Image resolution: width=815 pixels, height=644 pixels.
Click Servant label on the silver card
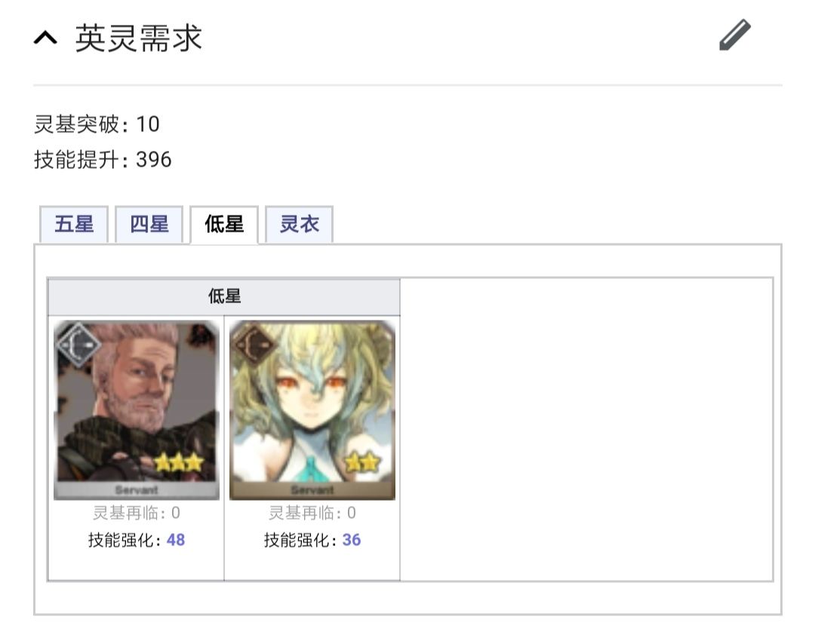pyautogui.click(x=137, y=489)
